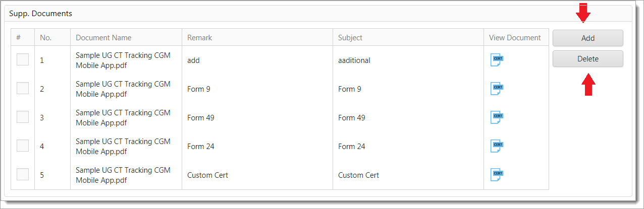The width and height of the screenshot is (644, 209).
Task: Open the Form 24 certificate icon
Action: (497, 146)
